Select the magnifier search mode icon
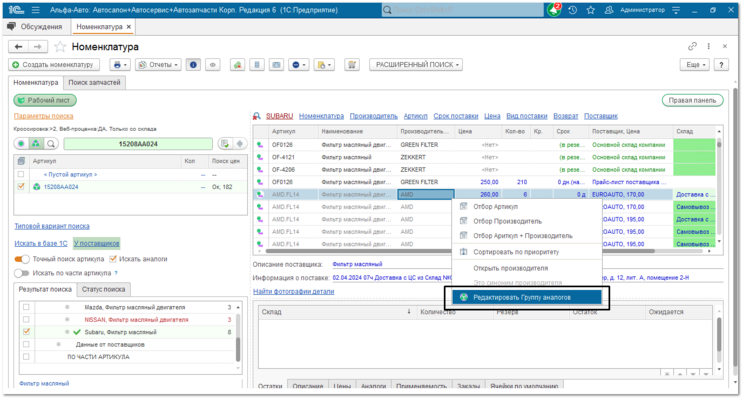 (x=51, y=144)
